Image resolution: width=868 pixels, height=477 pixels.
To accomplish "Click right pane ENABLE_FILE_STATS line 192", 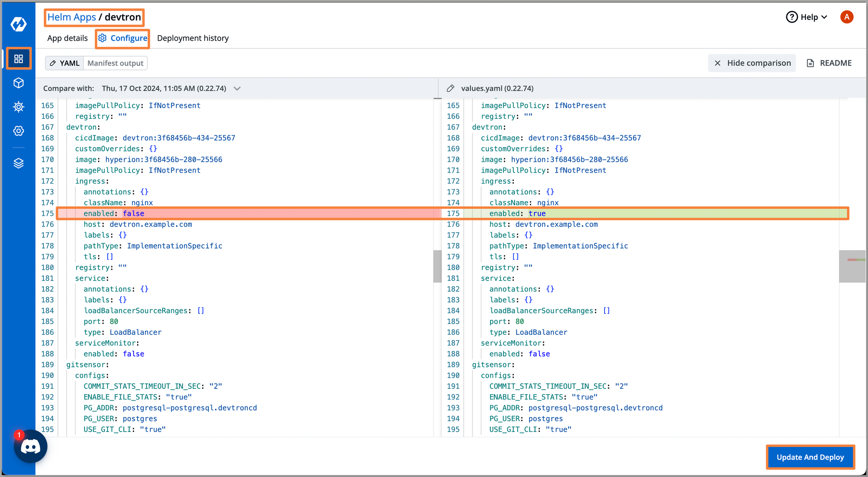I will pos(543,397).
